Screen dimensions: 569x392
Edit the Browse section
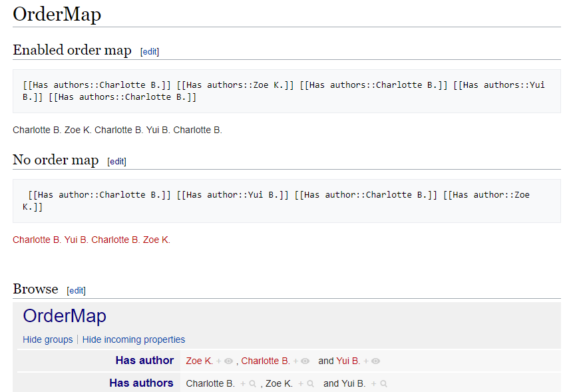point(76,291)
